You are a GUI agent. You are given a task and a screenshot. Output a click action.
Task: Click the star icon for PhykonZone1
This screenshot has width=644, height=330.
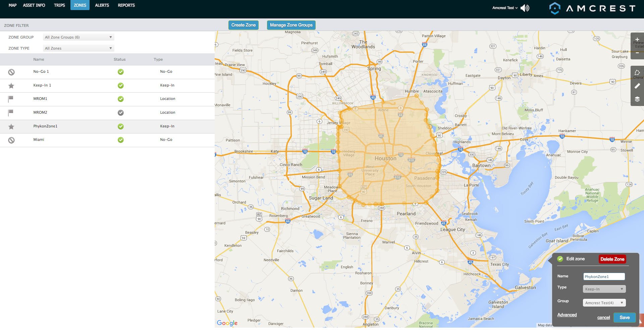[11, 126]
